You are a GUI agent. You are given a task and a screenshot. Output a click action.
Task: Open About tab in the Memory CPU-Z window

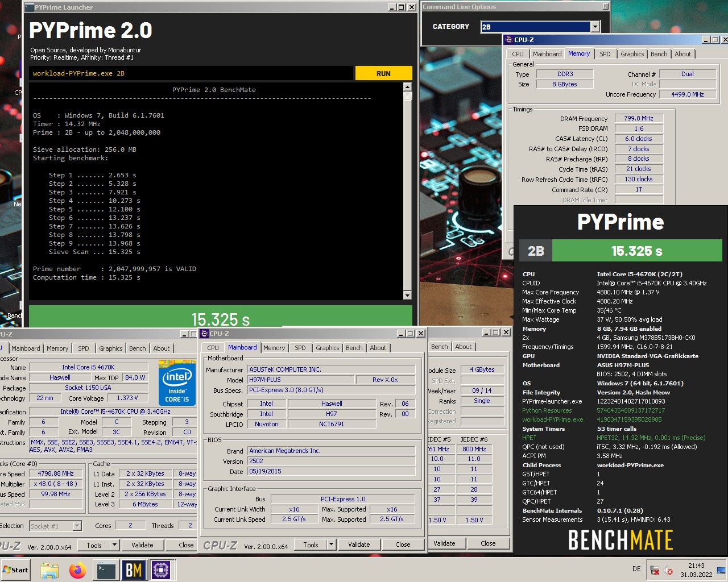click(683, 54)
